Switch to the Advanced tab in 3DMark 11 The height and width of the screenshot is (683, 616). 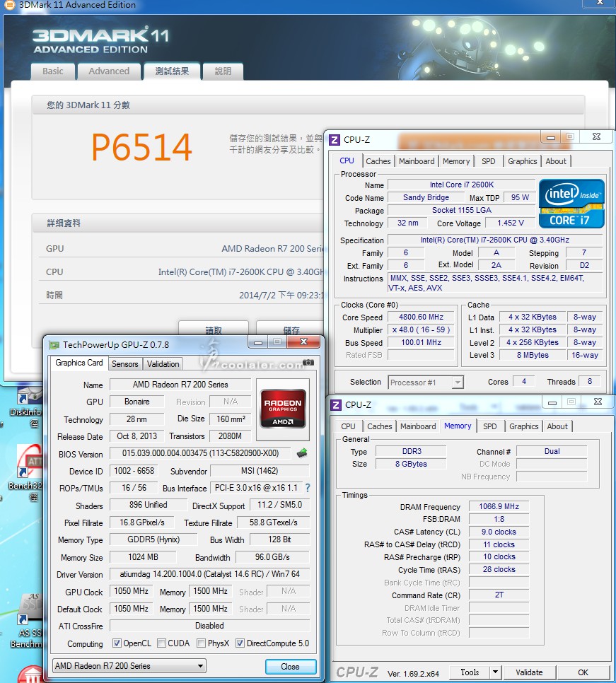[x=109, y=71]
